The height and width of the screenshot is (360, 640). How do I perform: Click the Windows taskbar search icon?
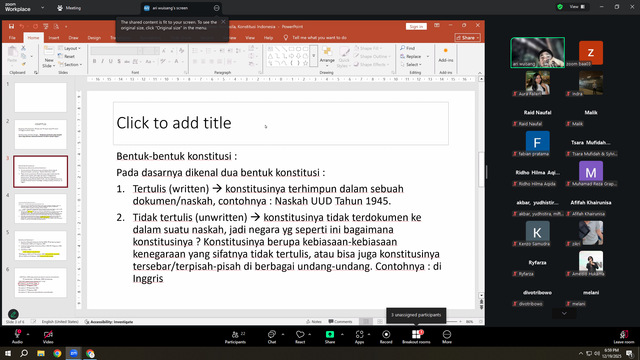tap(24, 353)
